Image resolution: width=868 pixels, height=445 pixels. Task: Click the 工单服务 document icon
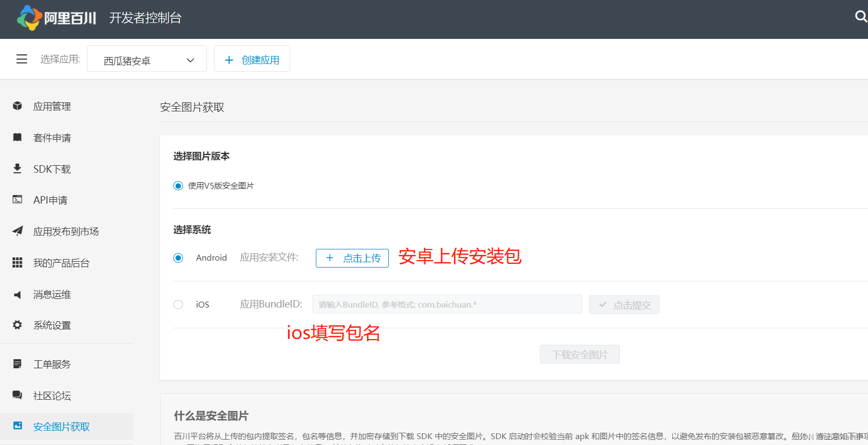pos(18,364)
